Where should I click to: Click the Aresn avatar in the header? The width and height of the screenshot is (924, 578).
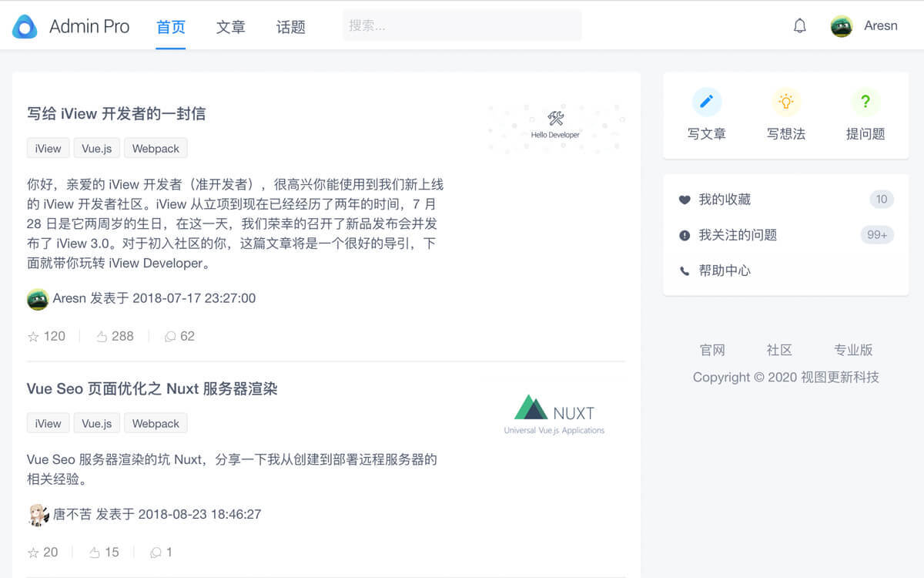click(841, 25)
